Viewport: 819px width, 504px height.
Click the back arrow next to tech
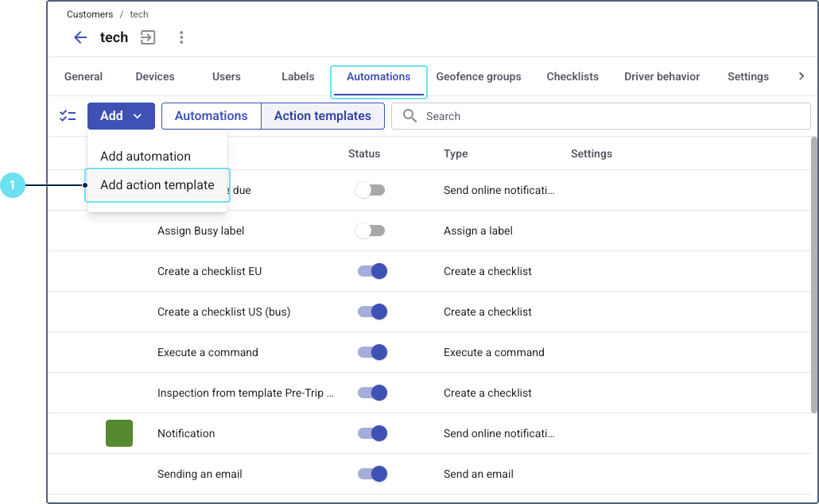pyautogui.click(x=80, y=37)
